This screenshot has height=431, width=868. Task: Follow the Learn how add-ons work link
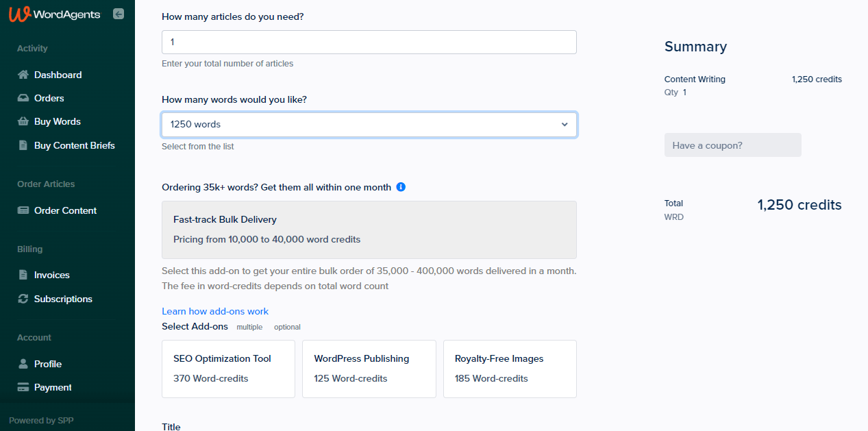[215, 311]
